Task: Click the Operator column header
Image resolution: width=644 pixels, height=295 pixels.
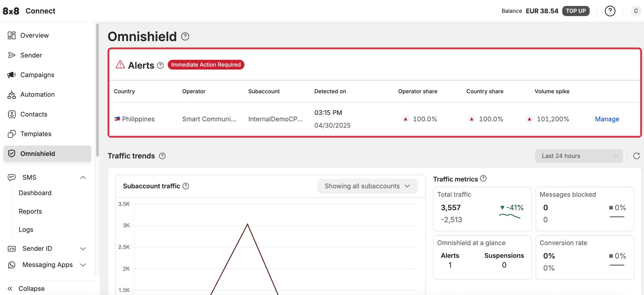Action: point(194,92)
